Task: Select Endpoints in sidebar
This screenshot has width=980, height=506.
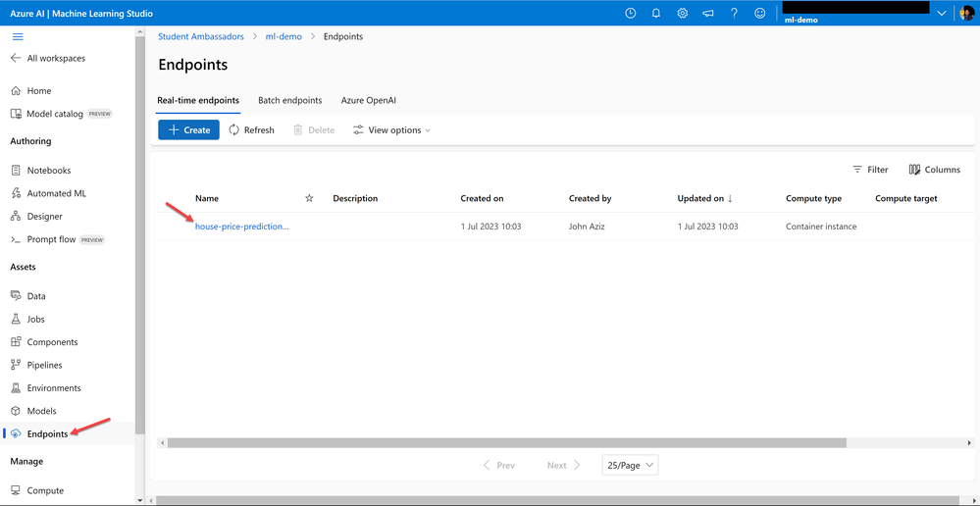Action: coord(39,433)
